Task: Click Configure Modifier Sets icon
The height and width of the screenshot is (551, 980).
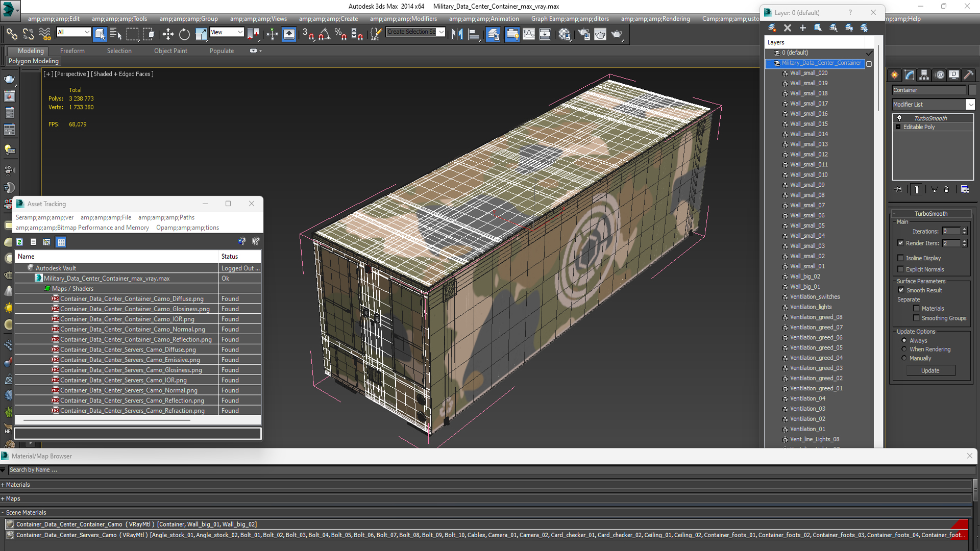Action: click(965, 189)
